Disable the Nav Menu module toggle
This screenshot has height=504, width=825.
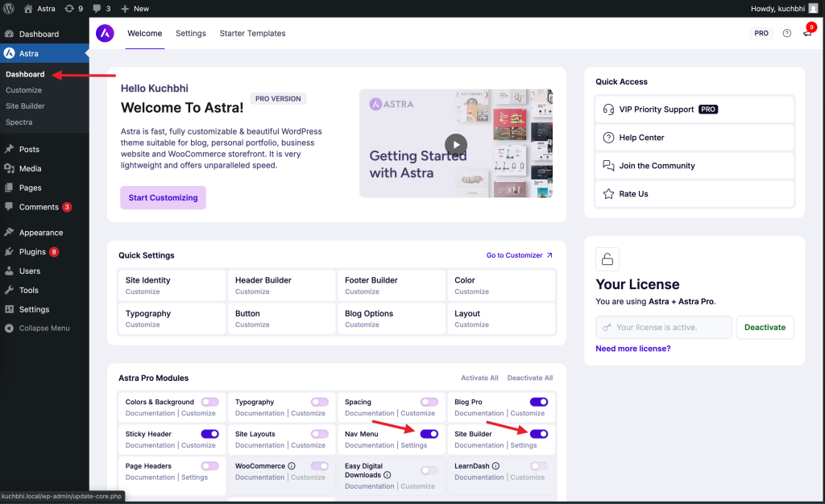tap(429, 434)
